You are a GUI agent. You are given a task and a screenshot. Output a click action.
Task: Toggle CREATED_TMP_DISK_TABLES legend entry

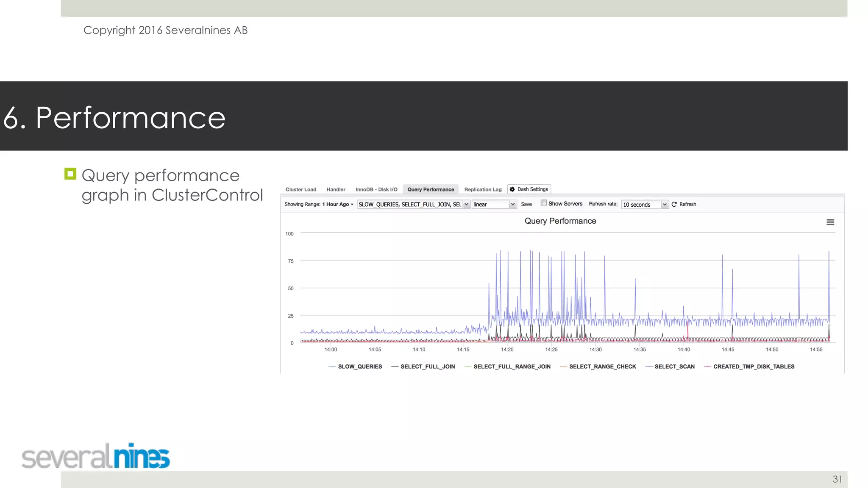coord(749,366)
